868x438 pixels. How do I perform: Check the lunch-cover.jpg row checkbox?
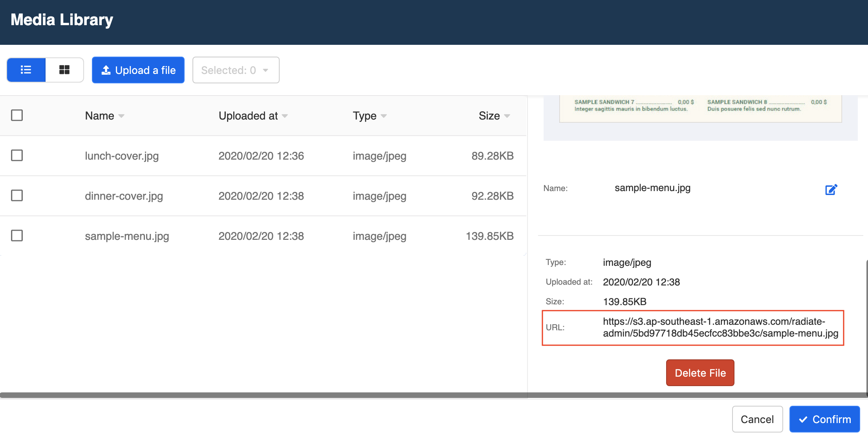tap(17, 156)
